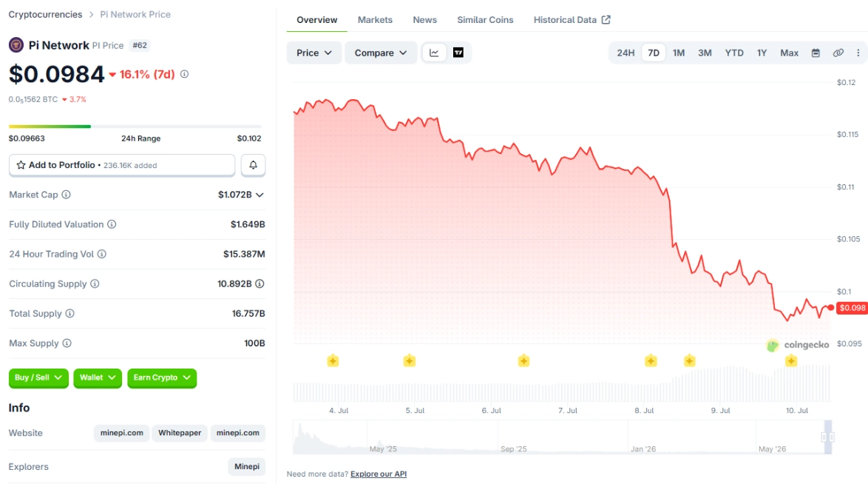Click Add to Portfolio button
Viewport: 868px width, 484px height.
click(x=122, y=165)
